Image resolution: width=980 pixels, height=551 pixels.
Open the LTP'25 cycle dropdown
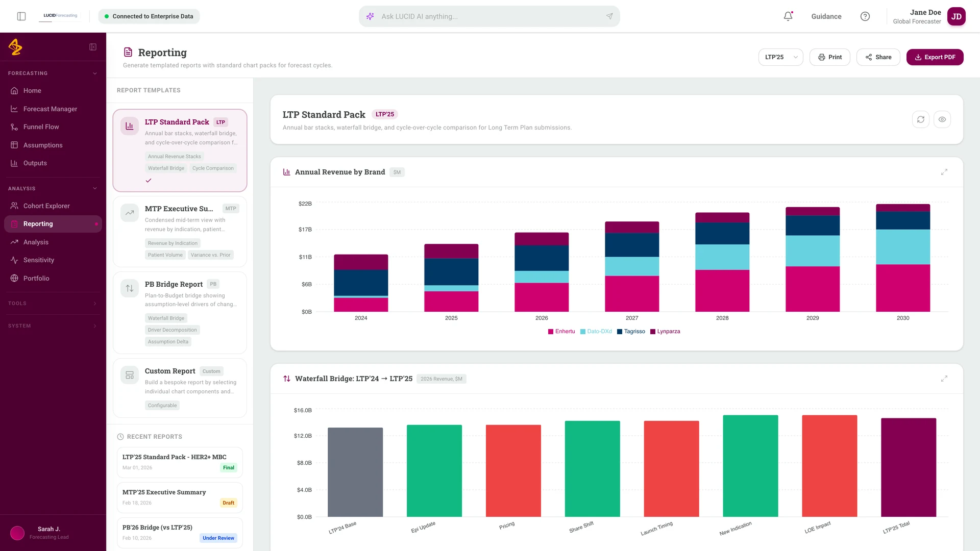(x=780, y=57)
